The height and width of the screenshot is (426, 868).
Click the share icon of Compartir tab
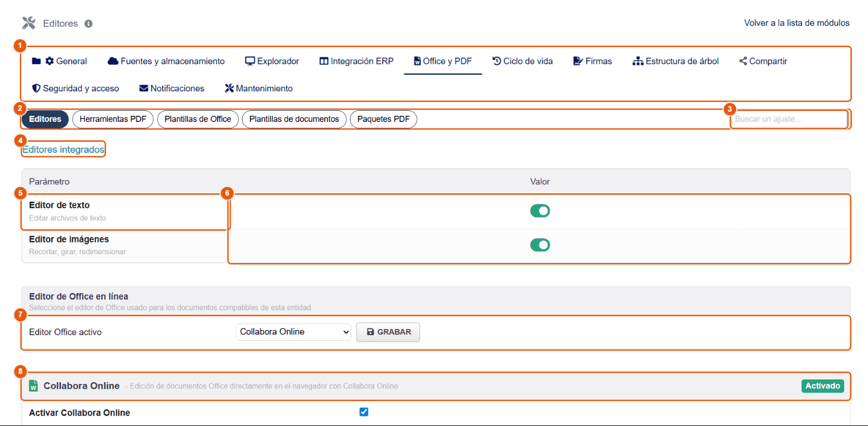tap(743, 61)
